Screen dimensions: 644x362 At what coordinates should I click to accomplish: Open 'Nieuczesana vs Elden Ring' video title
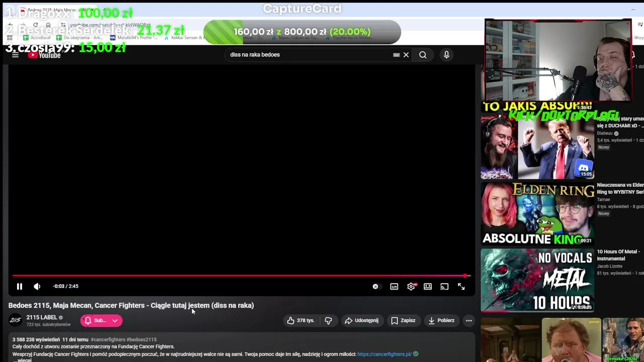620,189
